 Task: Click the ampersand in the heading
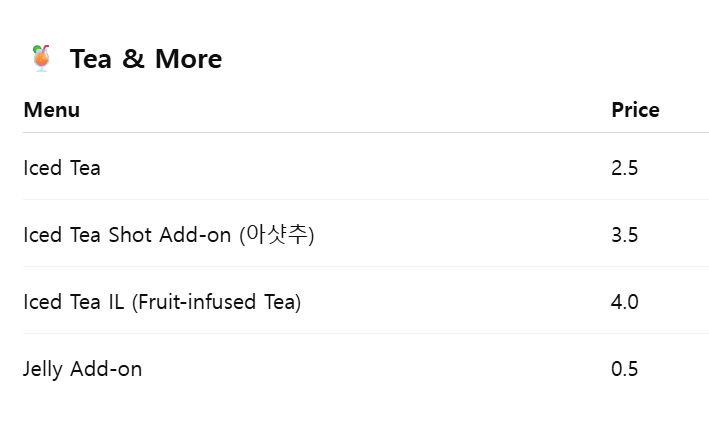point(133,59)
